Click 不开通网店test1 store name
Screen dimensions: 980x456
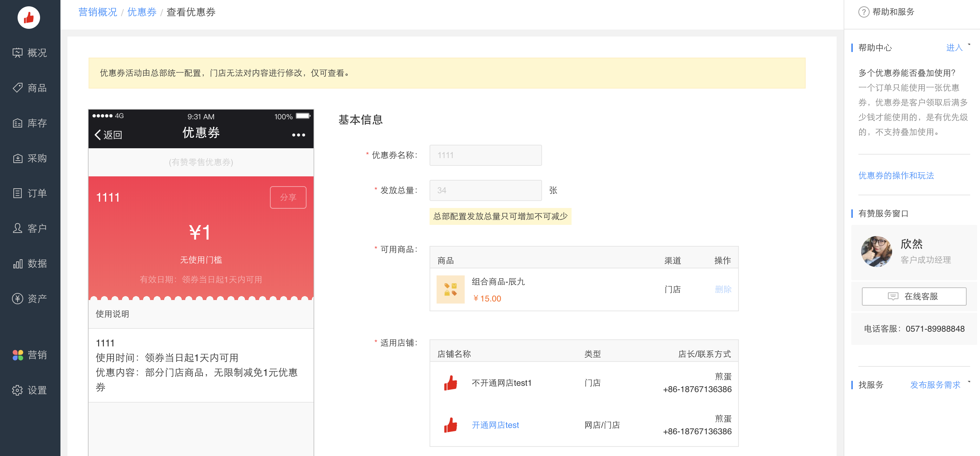[501, 383]
